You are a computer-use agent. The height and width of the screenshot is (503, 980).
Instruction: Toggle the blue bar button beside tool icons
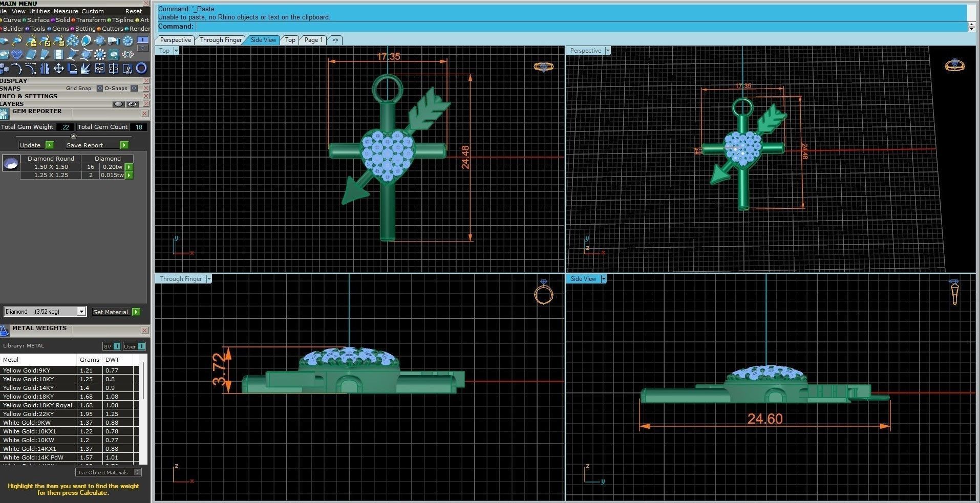143,39
